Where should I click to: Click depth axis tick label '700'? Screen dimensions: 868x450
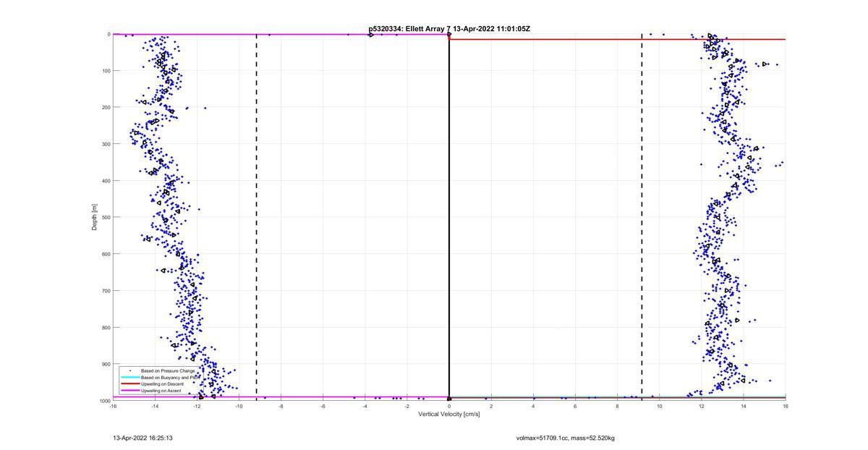(x=106, y=291)
